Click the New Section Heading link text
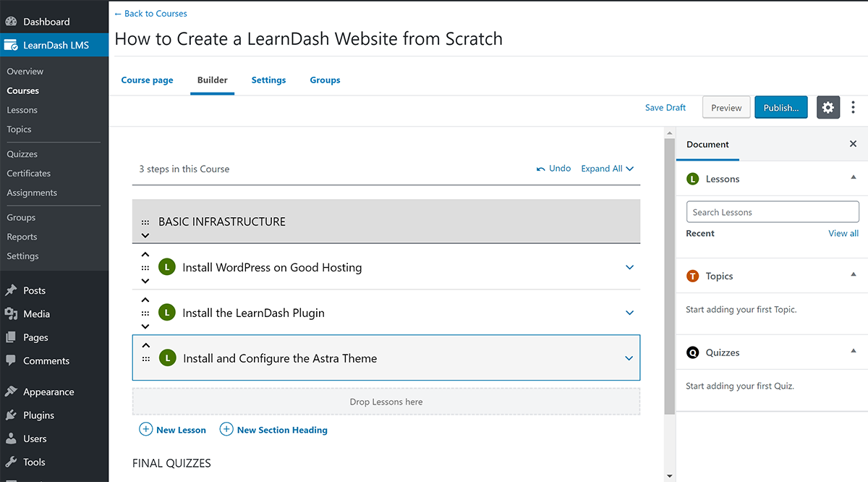 (x=282, y=430)
